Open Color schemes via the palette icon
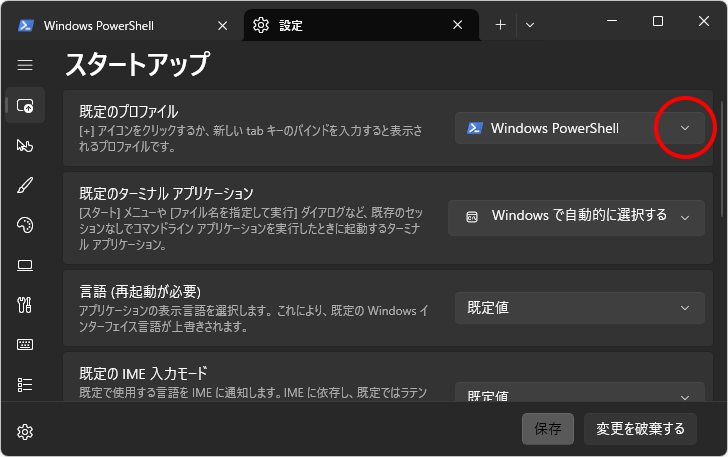 click(25, 225)
